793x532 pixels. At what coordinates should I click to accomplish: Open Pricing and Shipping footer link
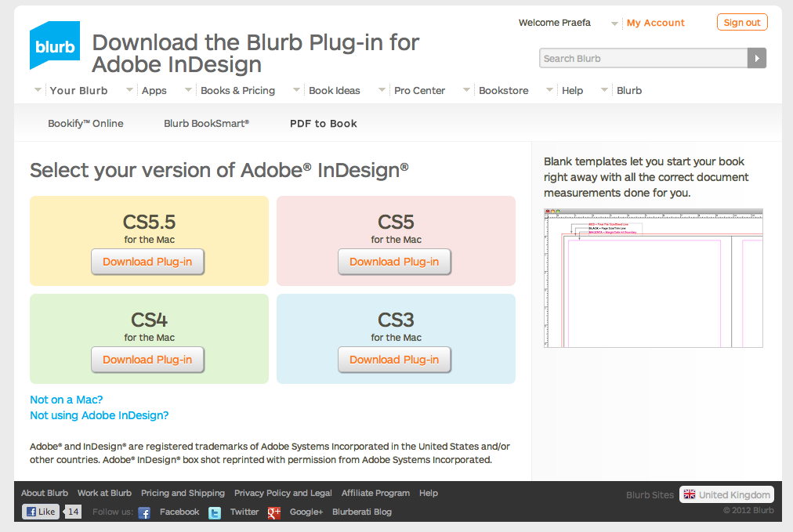[183, 493]
